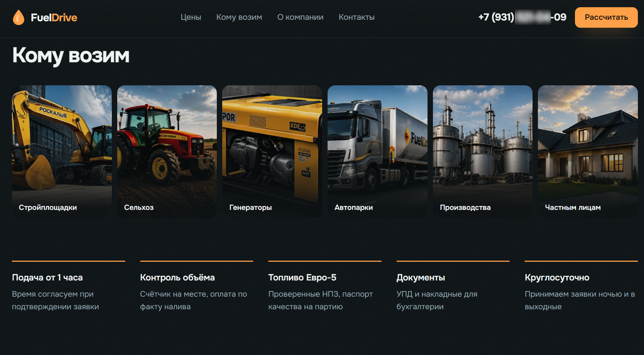Open the Цены menu item

[191, 17]
